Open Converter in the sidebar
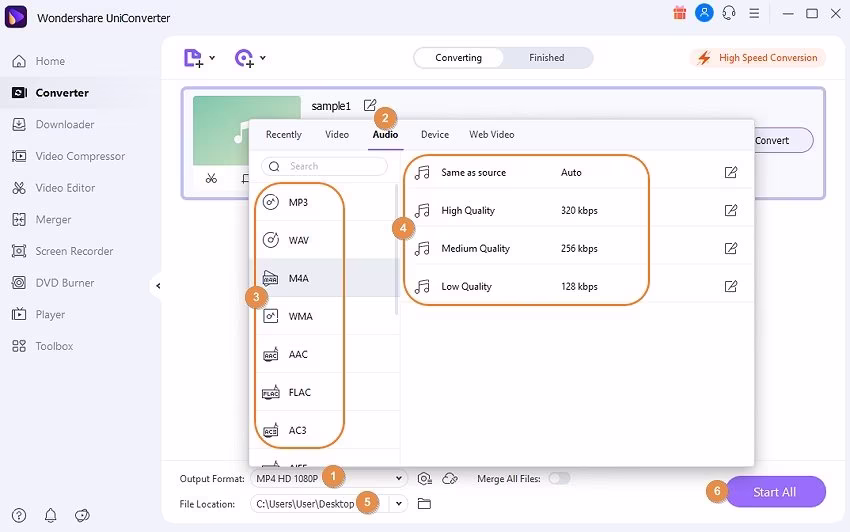Screen dimensions: 850x532 click(80, 93)
